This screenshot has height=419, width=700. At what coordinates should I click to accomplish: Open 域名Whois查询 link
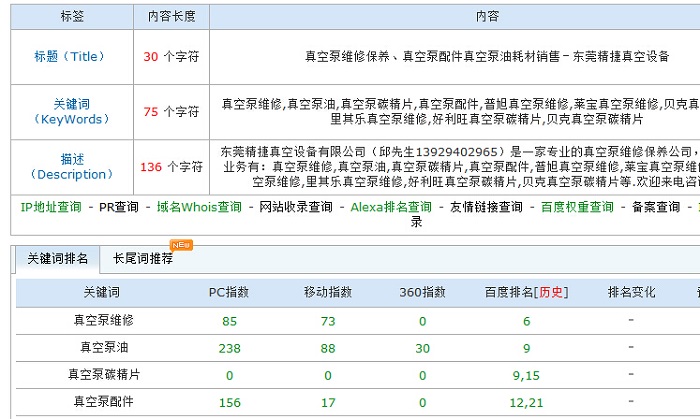199,207
